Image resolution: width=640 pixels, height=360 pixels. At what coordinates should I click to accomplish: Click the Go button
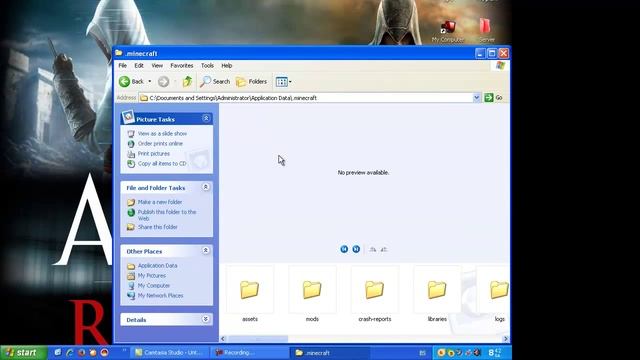493,98
